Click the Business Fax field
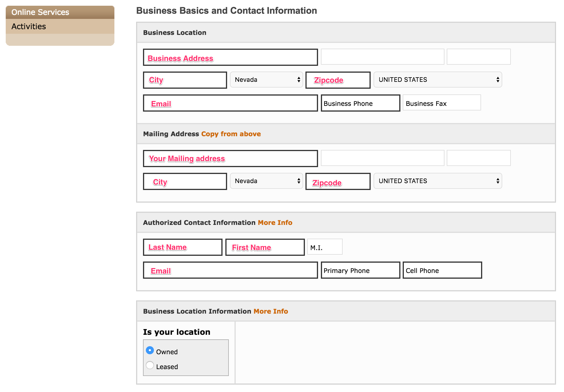This screenshot has width=564, height=392. tap(442, 103)
